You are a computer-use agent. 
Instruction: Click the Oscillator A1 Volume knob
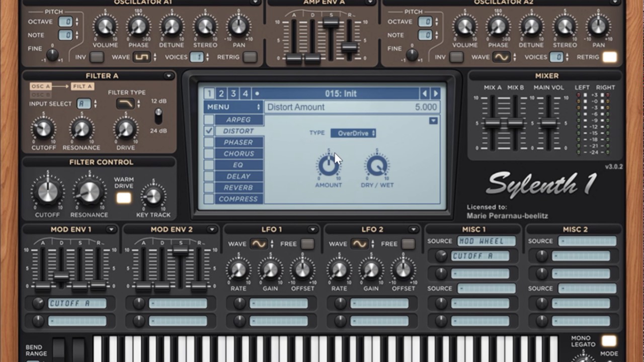pos(105,26)
